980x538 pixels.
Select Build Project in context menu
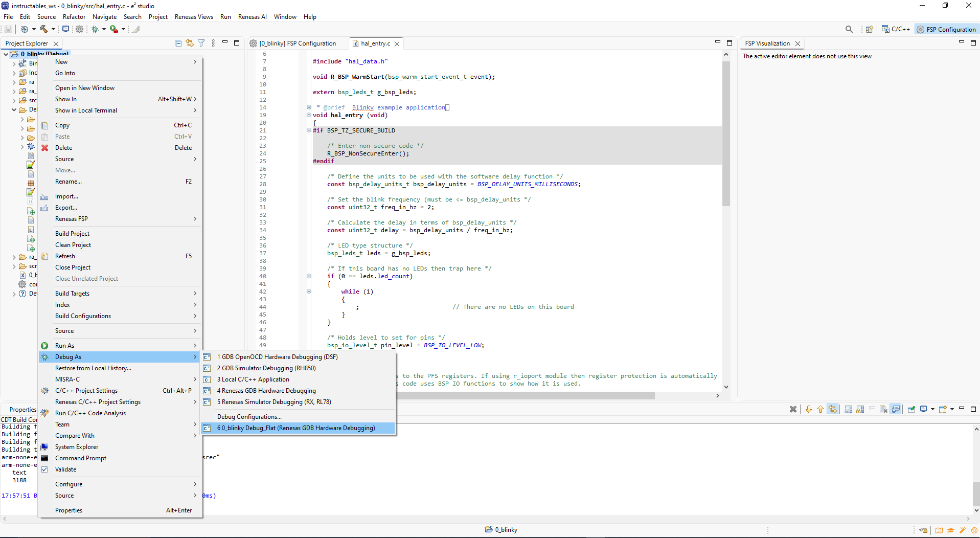click(72, 234)
